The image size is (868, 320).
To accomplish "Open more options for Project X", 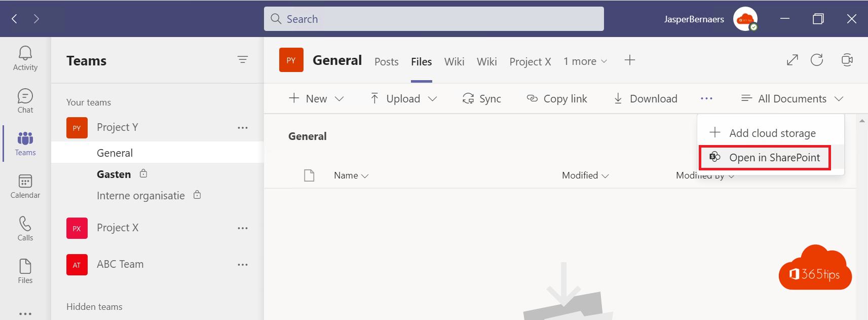I will click(x=243, y=228).
